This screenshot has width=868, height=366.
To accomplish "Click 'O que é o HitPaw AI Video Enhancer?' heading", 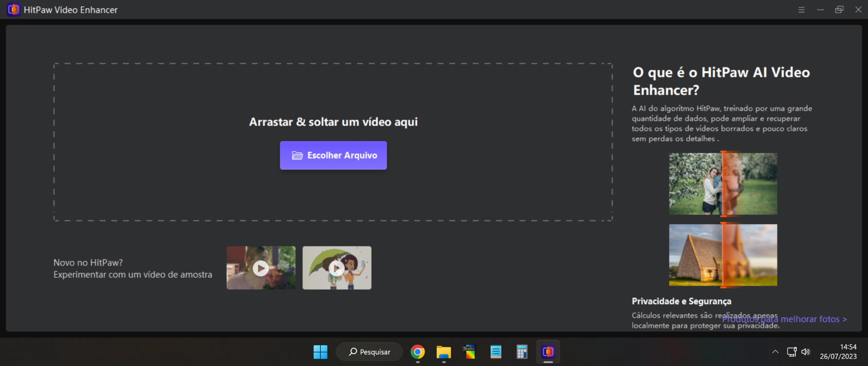I will 721,81.
